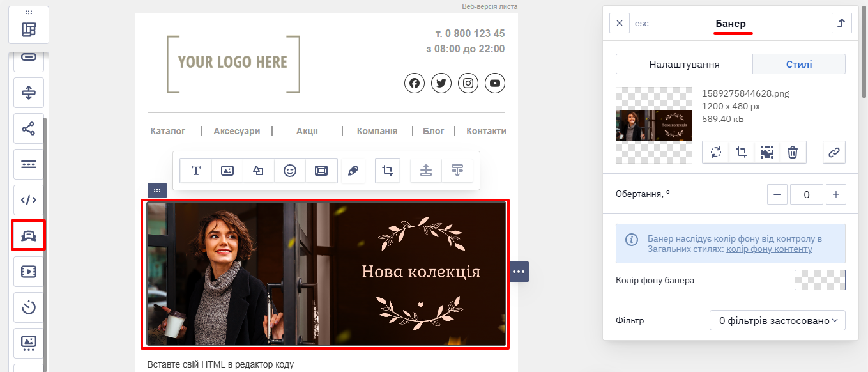The image size is (868, 372).
Task: Click the info icon in banner notice
Action: [x=632, y=240]
